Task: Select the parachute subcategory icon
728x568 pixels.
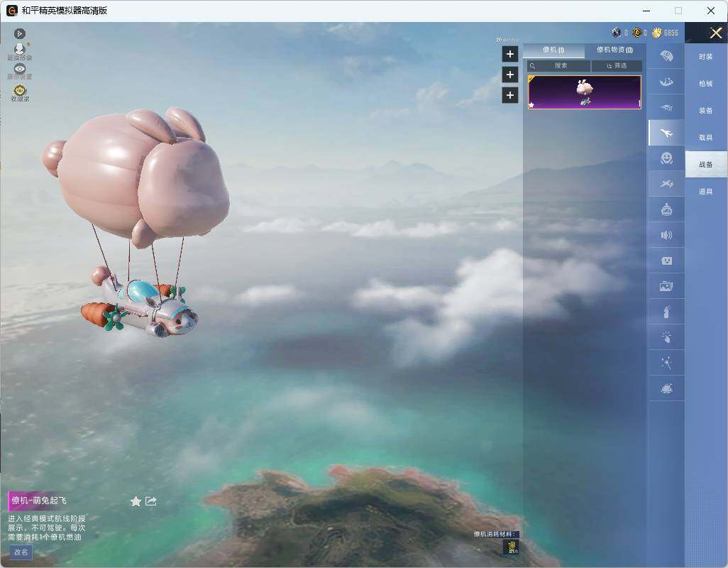Action: tap(666, 56)
